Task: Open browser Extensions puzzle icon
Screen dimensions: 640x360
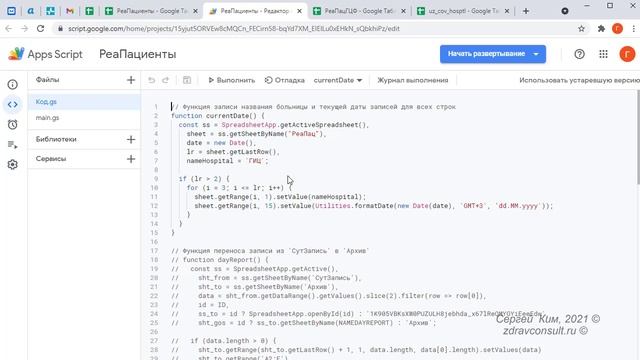Action: [x=601, y=29]
